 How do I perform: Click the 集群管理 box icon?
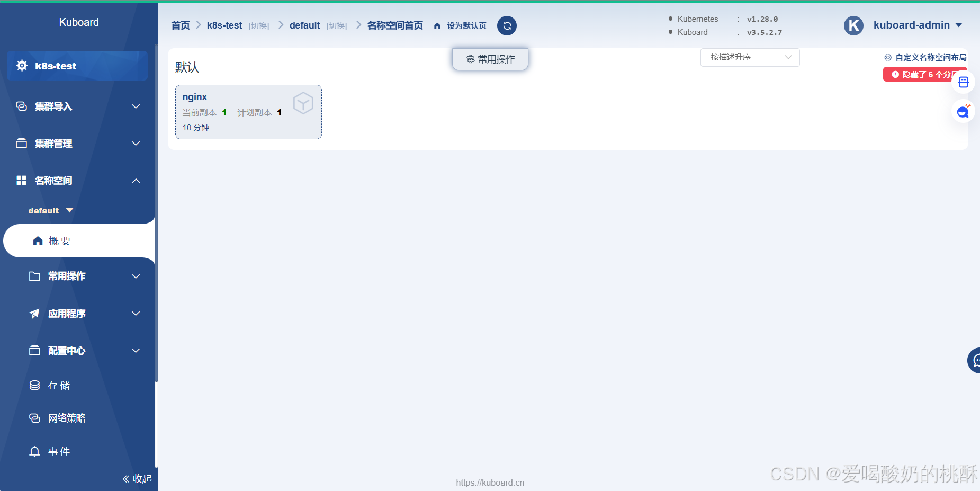22,143
